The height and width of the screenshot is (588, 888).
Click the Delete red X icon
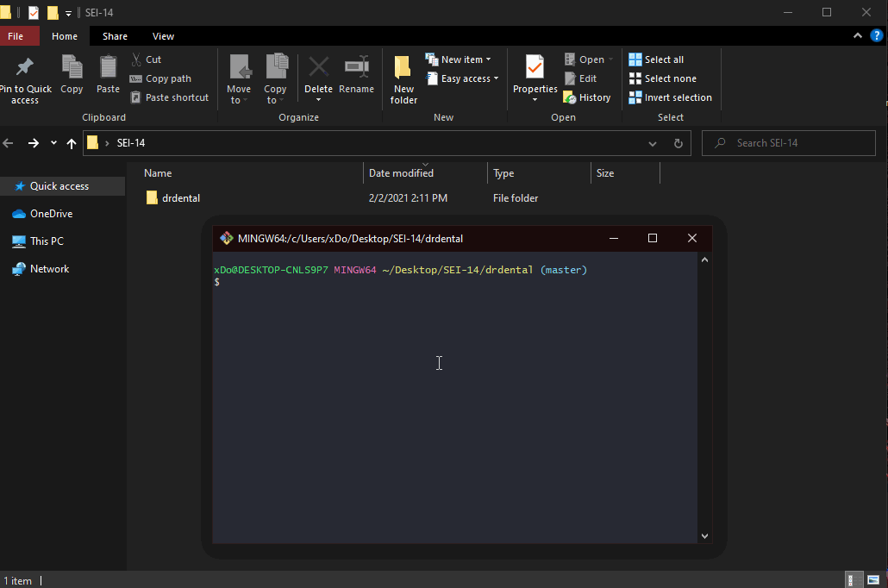(x=318, y=68)
